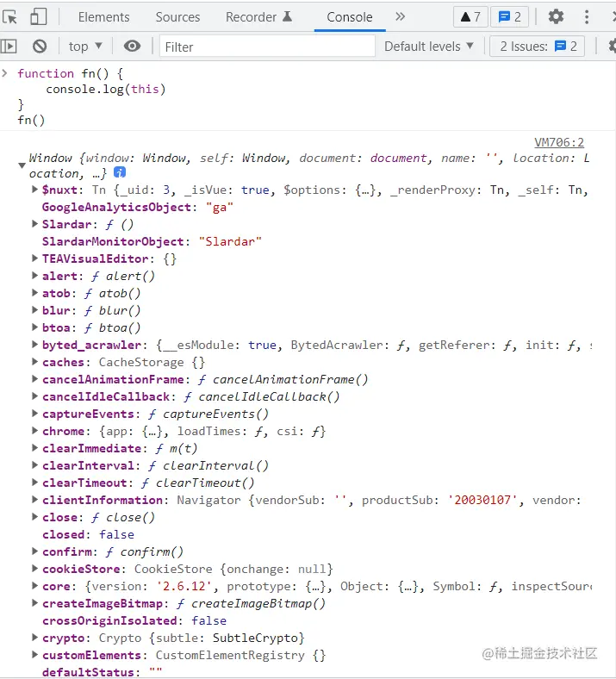
Task: Expand the blur function row
Action: 35,309
